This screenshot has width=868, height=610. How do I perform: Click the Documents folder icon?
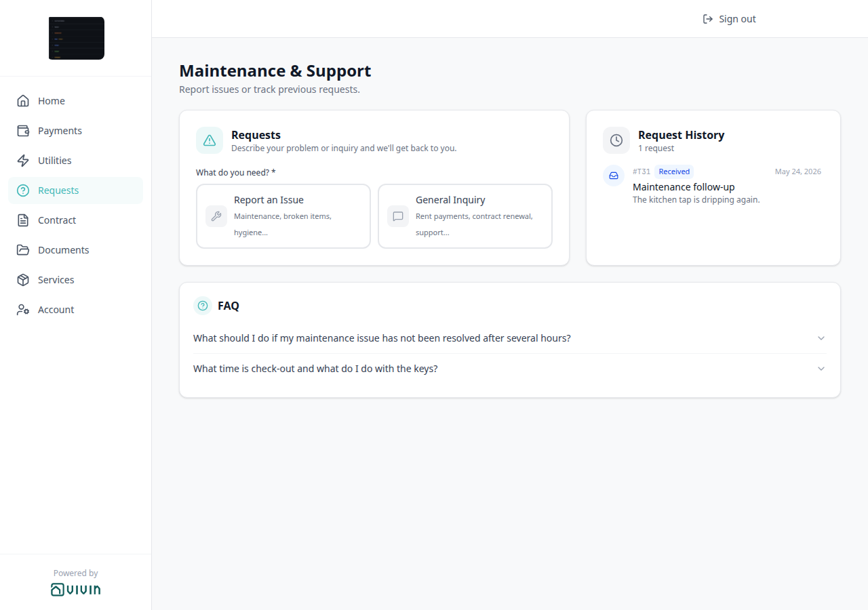pyautogui.click(x=23, y=250)
